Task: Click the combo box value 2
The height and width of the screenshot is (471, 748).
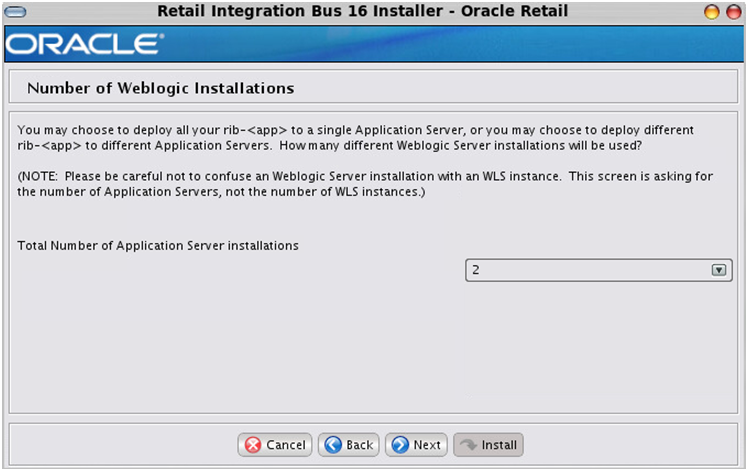Action: [x=599, y=270]
